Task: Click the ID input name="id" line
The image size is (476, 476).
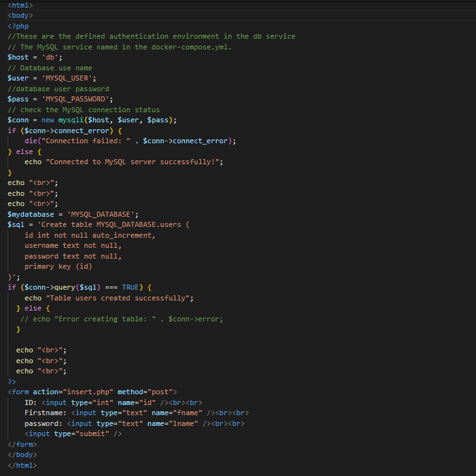Action: point(113,403)
